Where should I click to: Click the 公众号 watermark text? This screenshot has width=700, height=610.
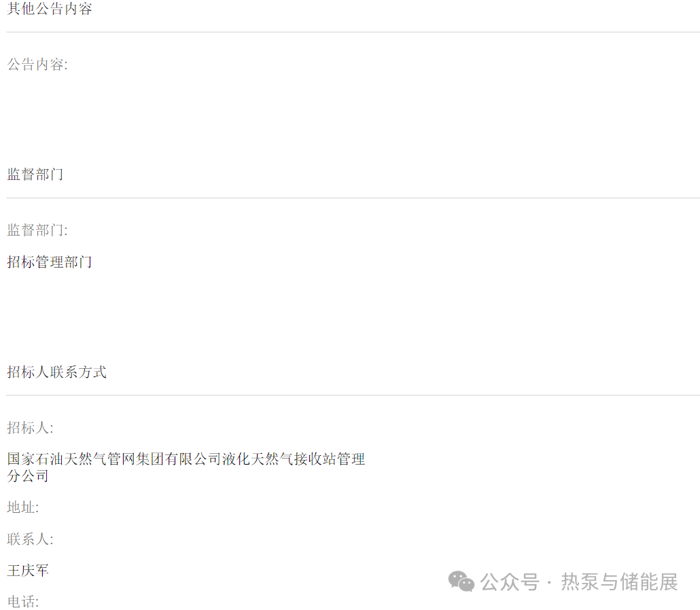coord(510,582)
